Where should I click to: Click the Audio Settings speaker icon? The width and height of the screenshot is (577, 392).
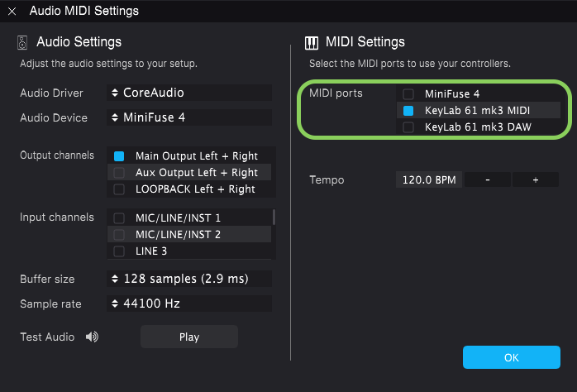22,43
